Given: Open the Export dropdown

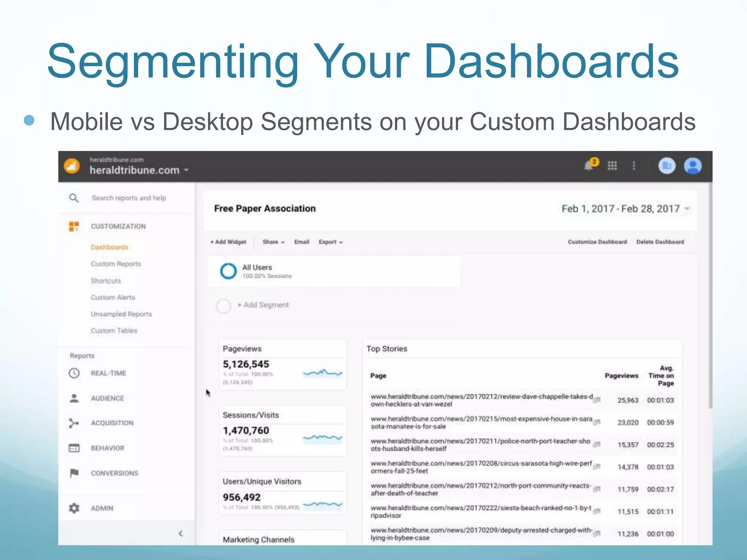Looking at the screenshot, I should point(330,242).
